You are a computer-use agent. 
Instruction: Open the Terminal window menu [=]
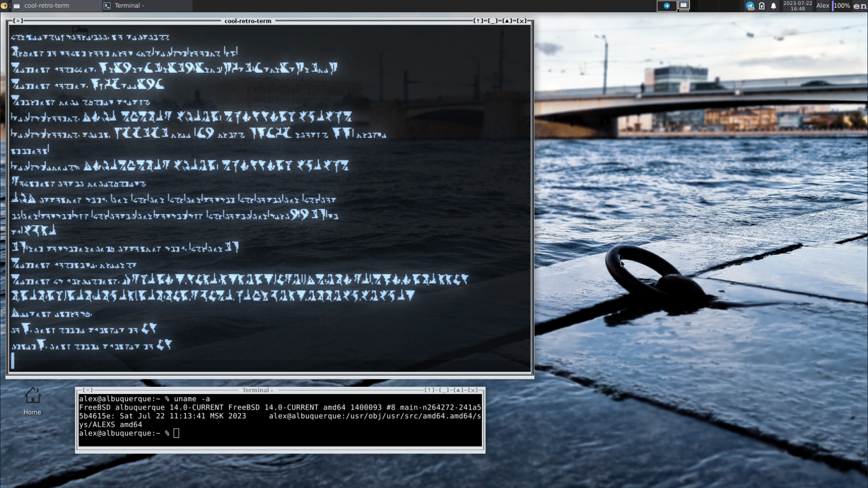click(x=87, y=390)
